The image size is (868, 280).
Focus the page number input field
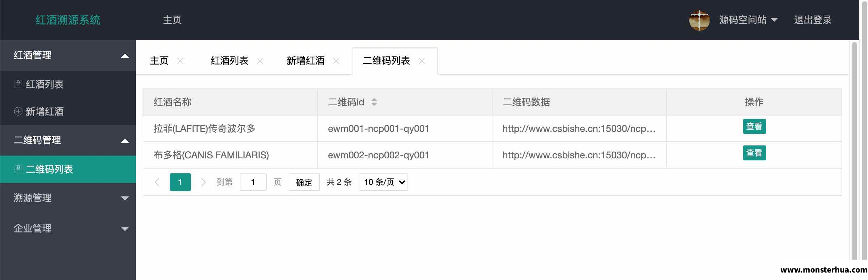[x=253, y=182]
